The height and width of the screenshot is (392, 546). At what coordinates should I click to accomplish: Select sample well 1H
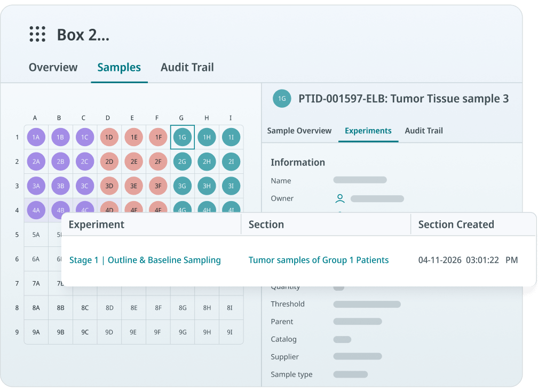point(207,137)
